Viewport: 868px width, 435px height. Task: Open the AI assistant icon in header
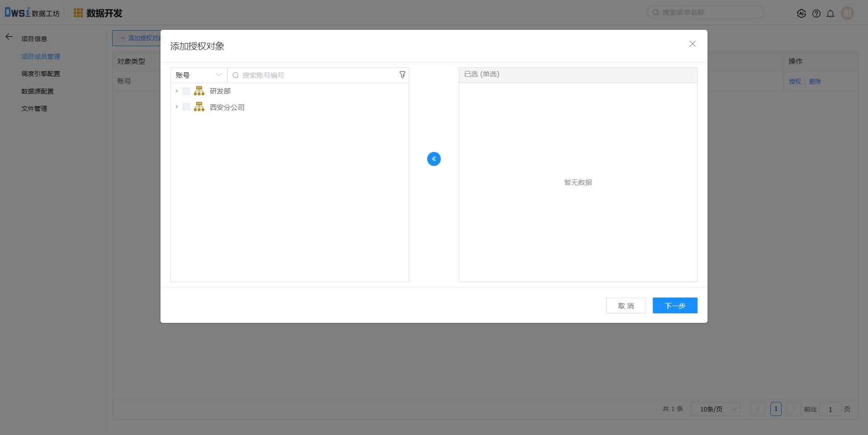(x=801, y=14)
